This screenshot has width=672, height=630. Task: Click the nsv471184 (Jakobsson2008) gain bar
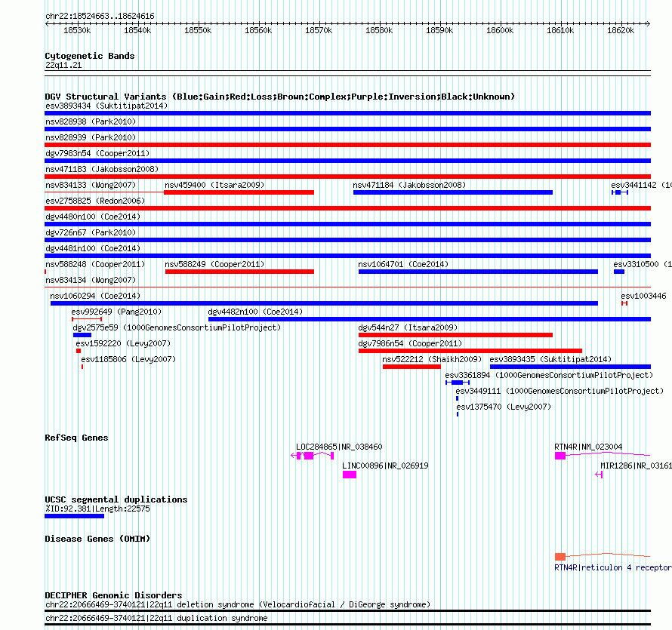pos(452,192)
